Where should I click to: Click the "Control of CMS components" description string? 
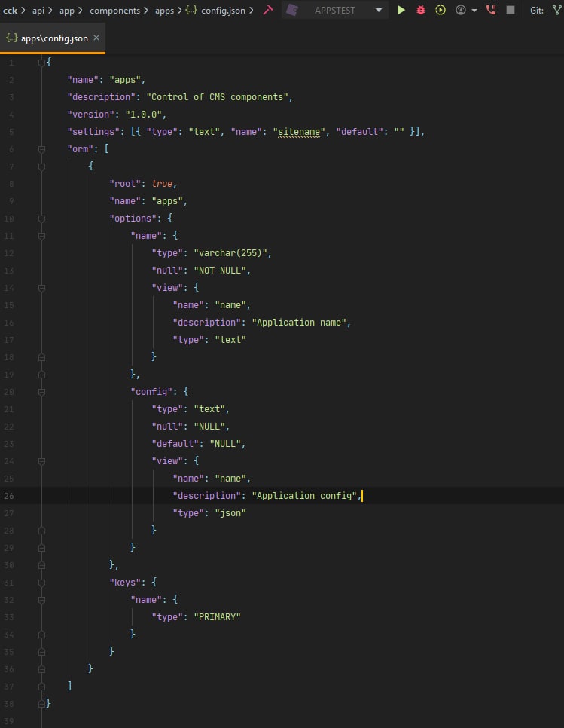click(217, 97)
